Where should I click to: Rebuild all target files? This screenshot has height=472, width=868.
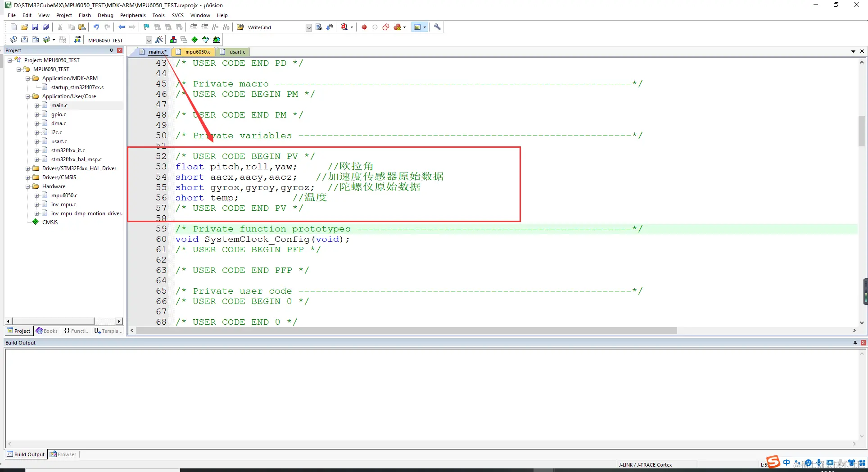pyautogui.click(x=35, y=40)
